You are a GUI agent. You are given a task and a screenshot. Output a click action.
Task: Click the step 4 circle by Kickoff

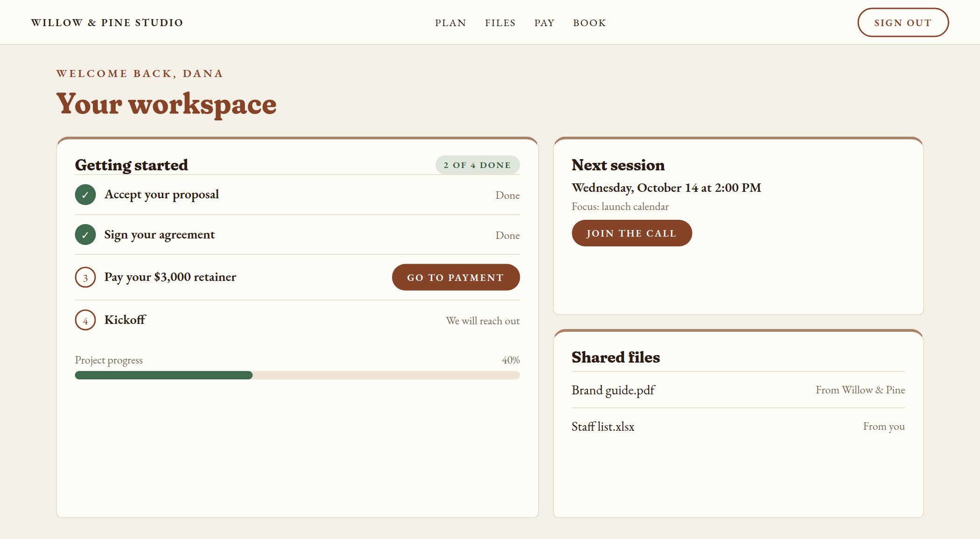(x=85, y=320)
